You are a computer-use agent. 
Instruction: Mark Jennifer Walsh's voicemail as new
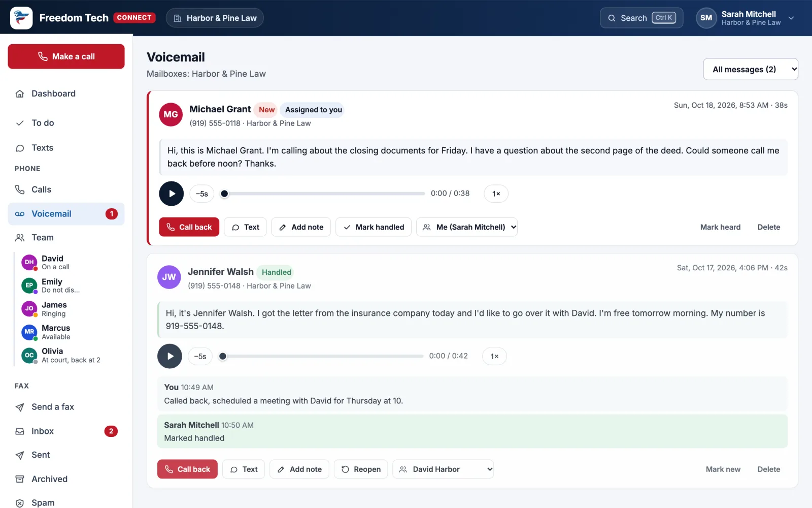click(723, 469)
